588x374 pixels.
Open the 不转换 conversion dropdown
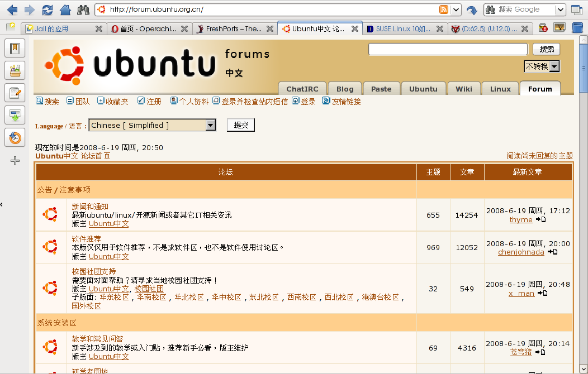(x=542, y=66)
